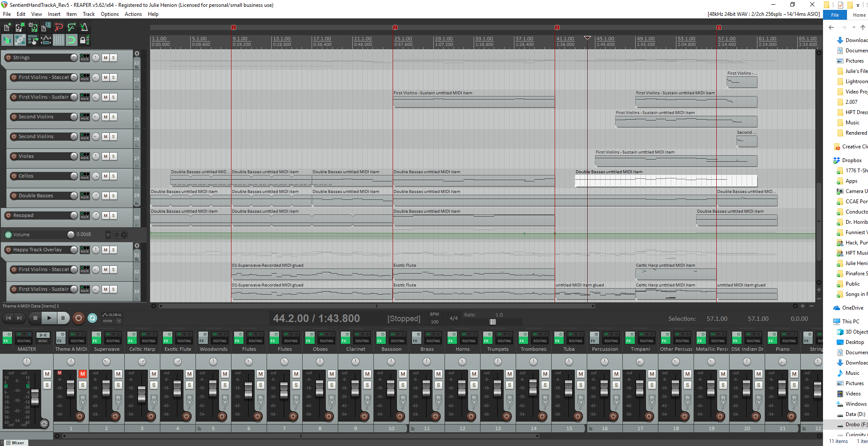
Task: Solo the Double Basses track
Action: 114,196
